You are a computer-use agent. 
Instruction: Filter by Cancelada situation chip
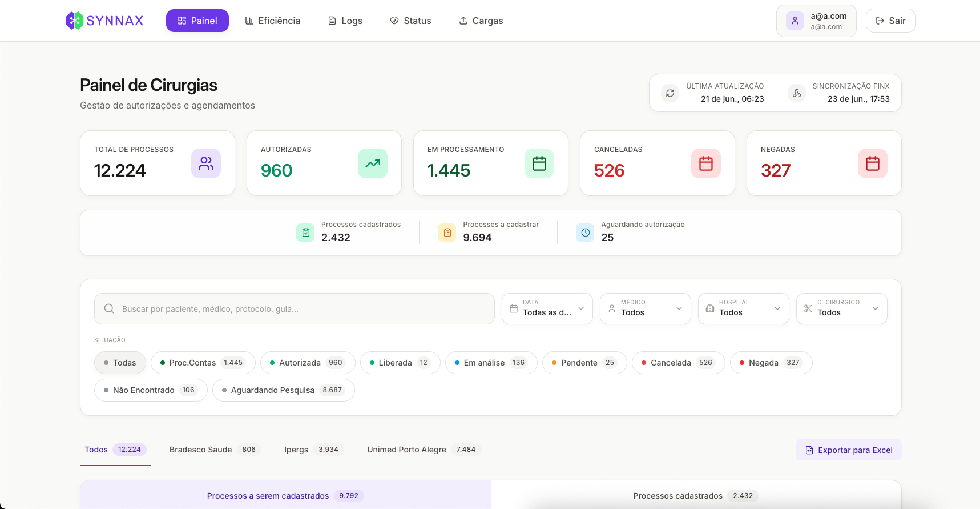coord(679,363)
